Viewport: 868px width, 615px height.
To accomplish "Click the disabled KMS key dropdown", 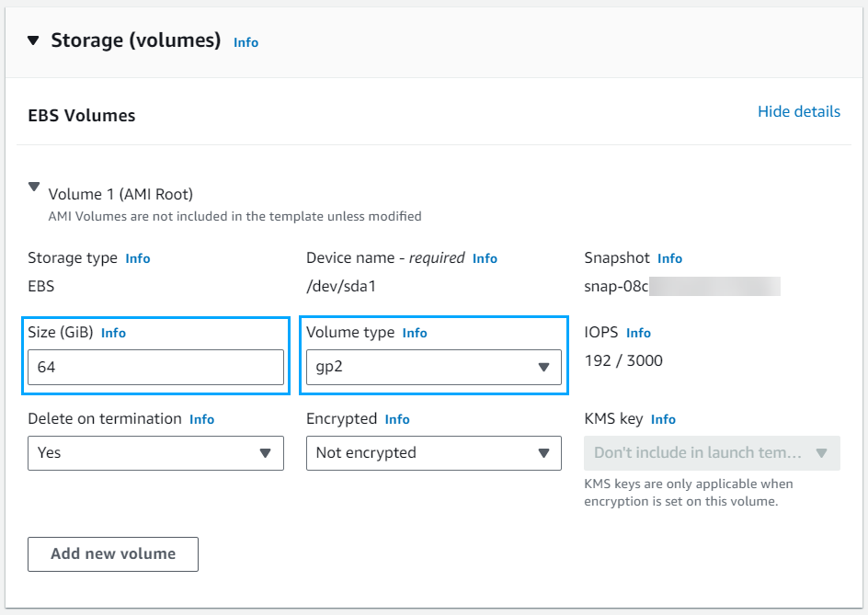I will coord(712,453).
